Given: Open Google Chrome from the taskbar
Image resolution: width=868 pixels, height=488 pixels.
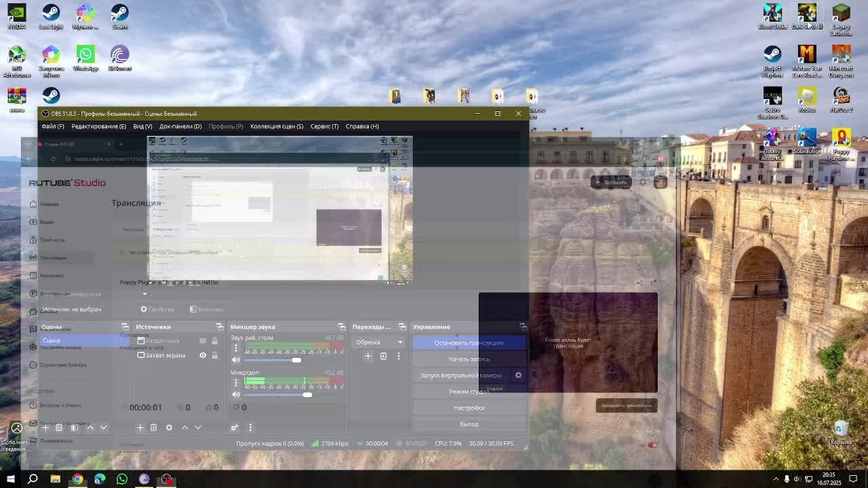Looking at the screenshot, I should tap(77, 479).
